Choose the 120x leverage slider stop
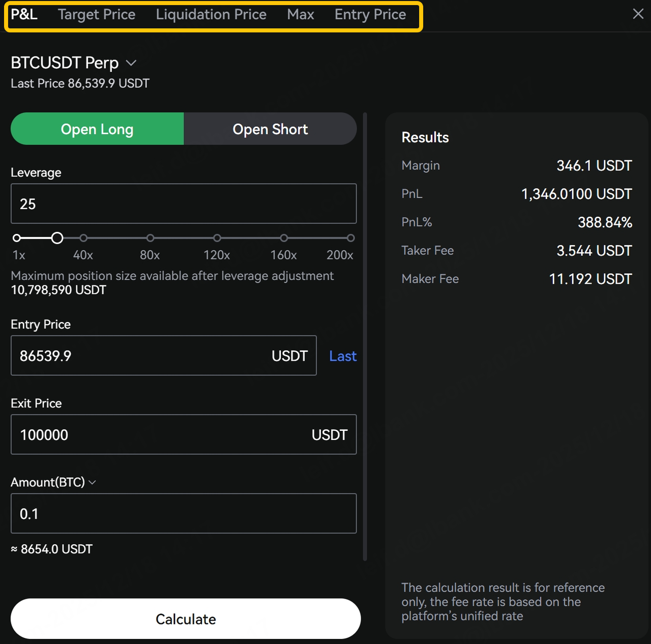 [217, 238]
